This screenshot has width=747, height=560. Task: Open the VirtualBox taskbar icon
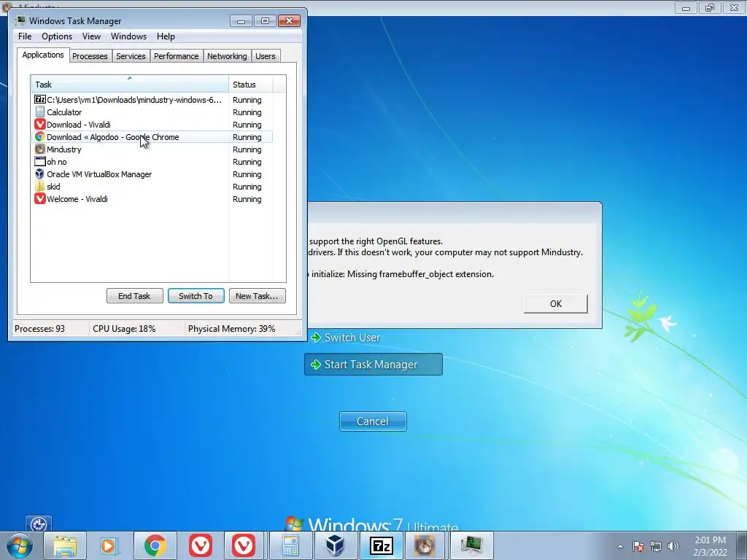[336, 545]
